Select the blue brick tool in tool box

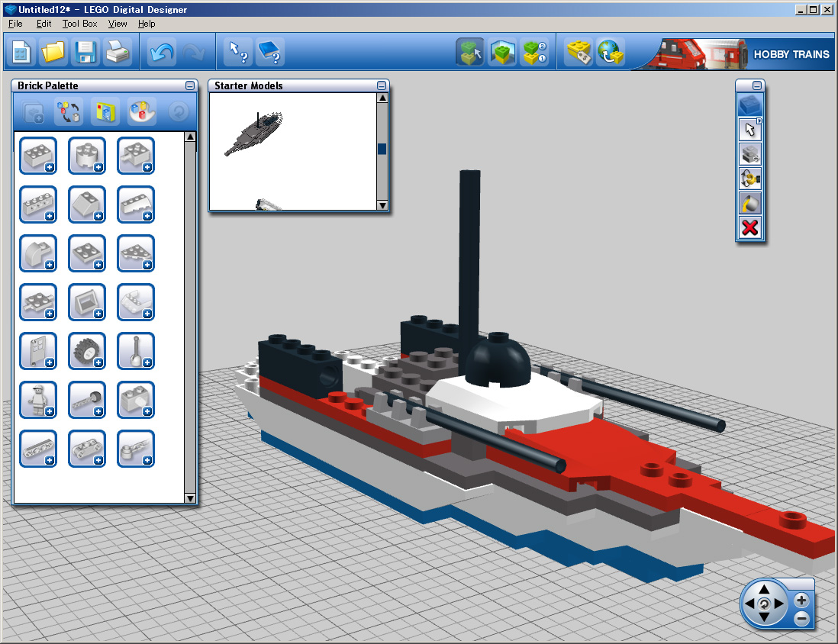pyautogui.click(x=749, y=105)
